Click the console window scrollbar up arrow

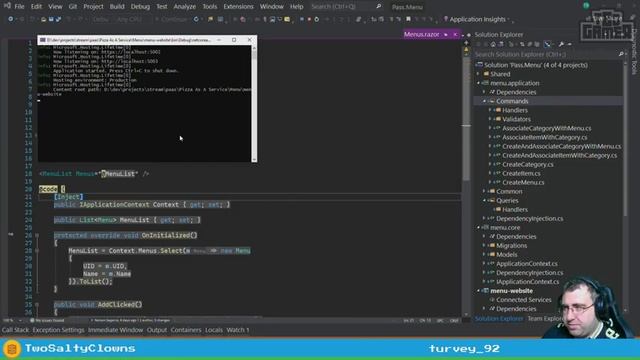point(254,48)
